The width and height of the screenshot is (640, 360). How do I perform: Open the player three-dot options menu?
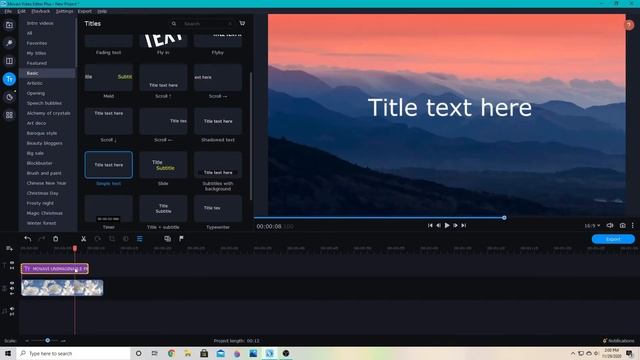[x=633, y=225]
